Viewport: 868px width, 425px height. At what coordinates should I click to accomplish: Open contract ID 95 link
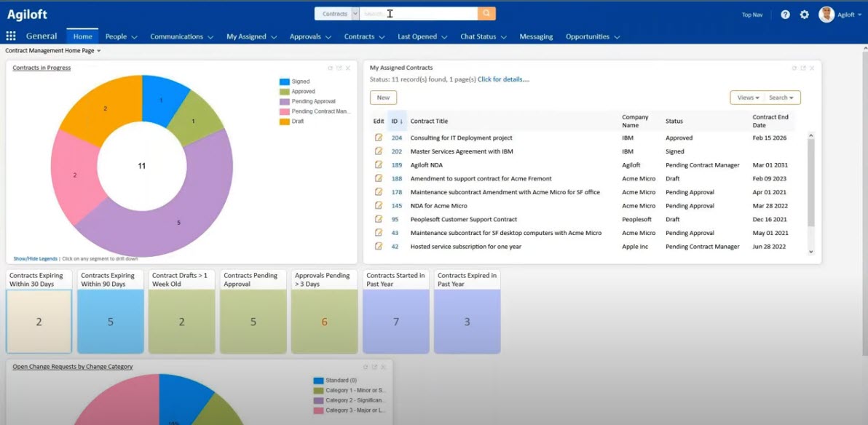395,219
